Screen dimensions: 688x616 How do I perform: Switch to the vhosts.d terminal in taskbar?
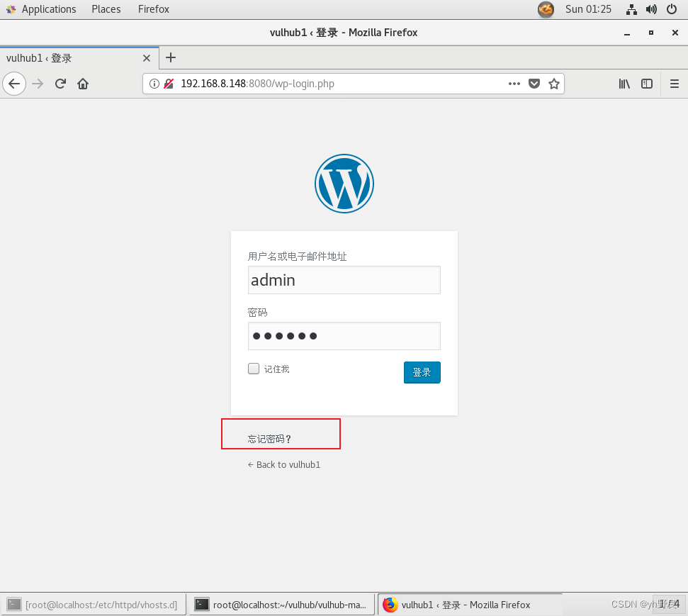tap(93, 605)
